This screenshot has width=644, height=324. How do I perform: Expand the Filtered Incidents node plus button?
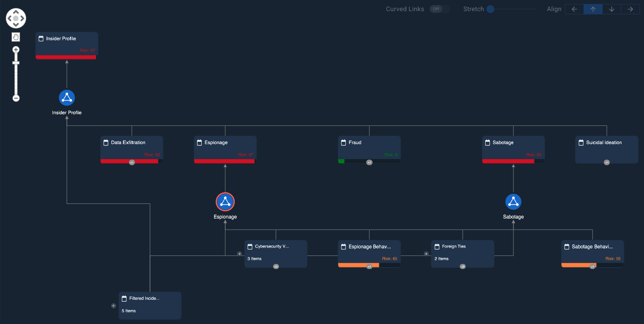[113, 306]
